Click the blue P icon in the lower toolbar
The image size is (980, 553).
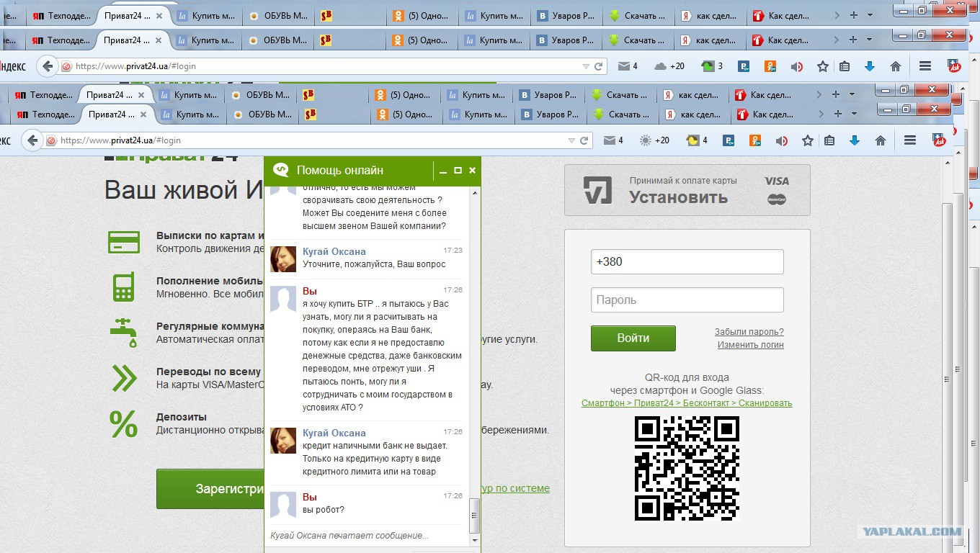point(729,140)
